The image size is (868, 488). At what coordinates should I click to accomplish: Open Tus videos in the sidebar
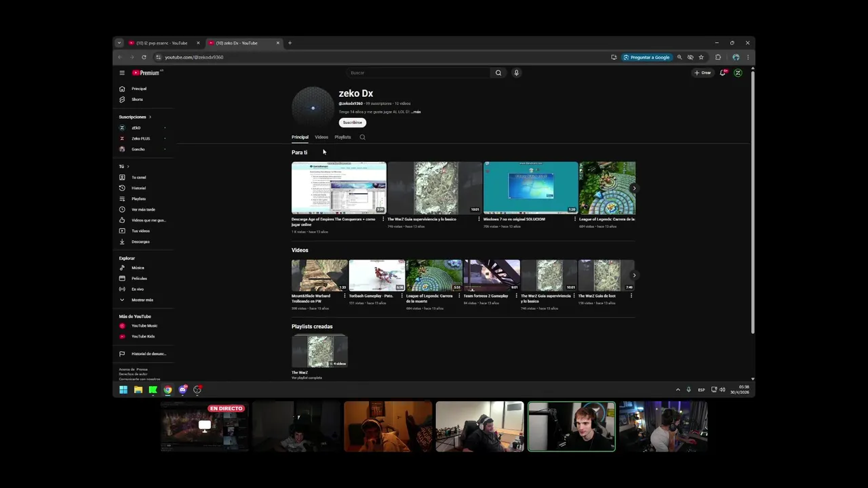click(140, 231)
